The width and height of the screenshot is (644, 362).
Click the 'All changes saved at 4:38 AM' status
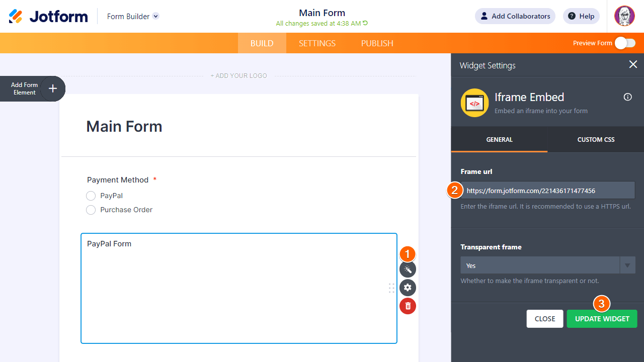[x=318, y=24]
